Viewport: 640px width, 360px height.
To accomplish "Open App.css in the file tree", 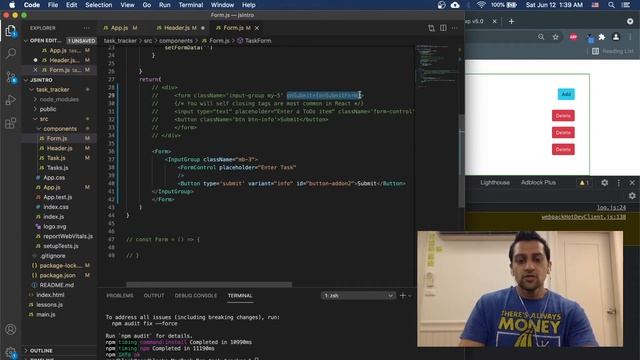I will [x=54, y=178].
